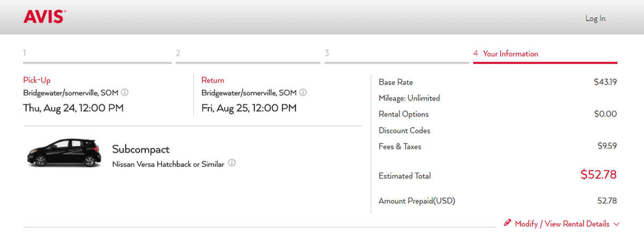Click the Return section heading
This screenshot has height=239, width=644.
[x=213, y=80]
